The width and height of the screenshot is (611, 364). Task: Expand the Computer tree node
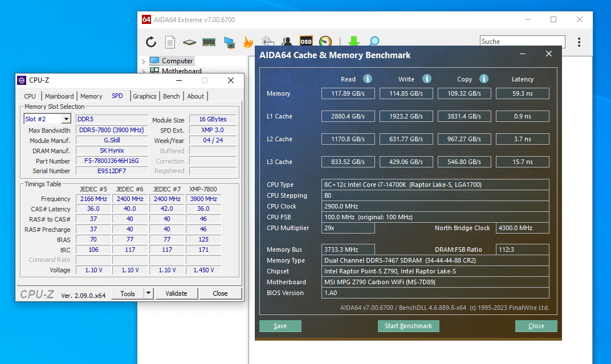pyautogui.click(x=144, y=61)
